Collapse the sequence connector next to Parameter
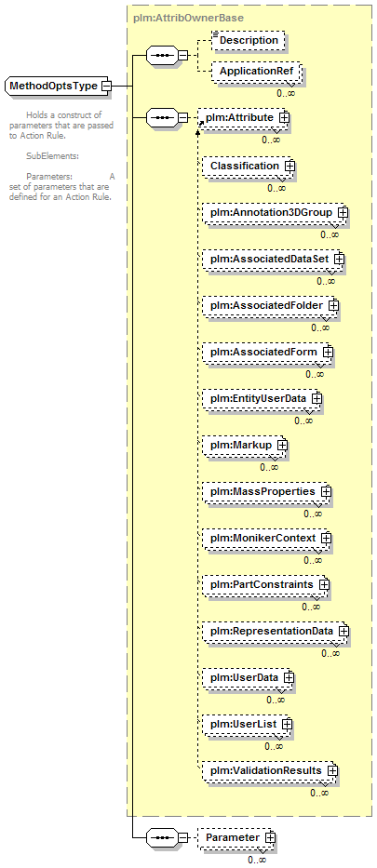The image size is (377, 868). 182,837
